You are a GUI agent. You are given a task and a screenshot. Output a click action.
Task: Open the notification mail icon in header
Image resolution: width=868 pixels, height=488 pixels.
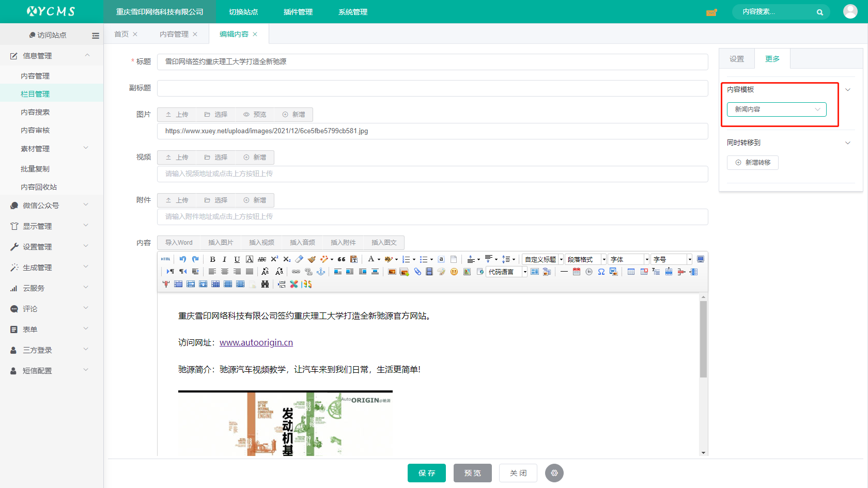coord(711,12)
